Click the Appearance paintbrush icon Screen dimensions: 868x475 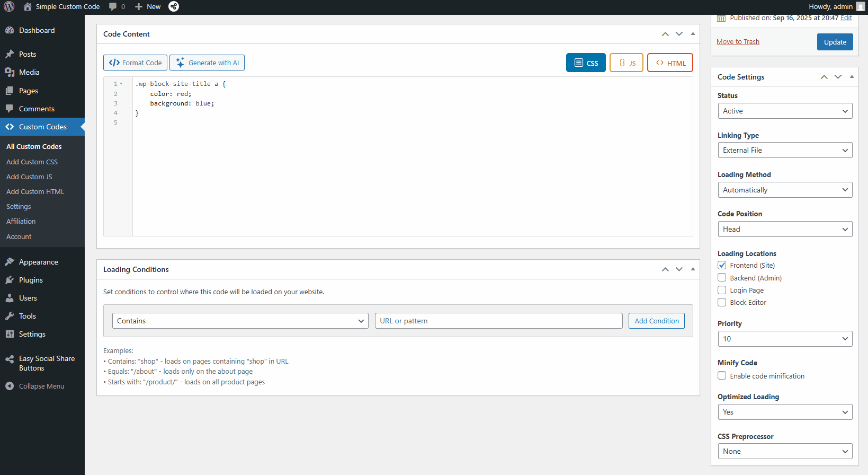pos(10,262)
